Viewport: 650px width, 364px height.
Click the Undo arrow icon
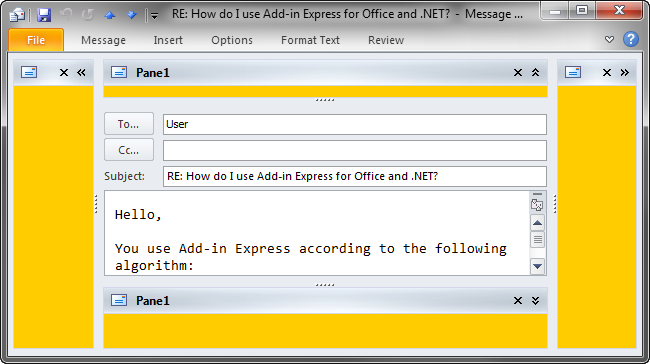tap(66, 15)
